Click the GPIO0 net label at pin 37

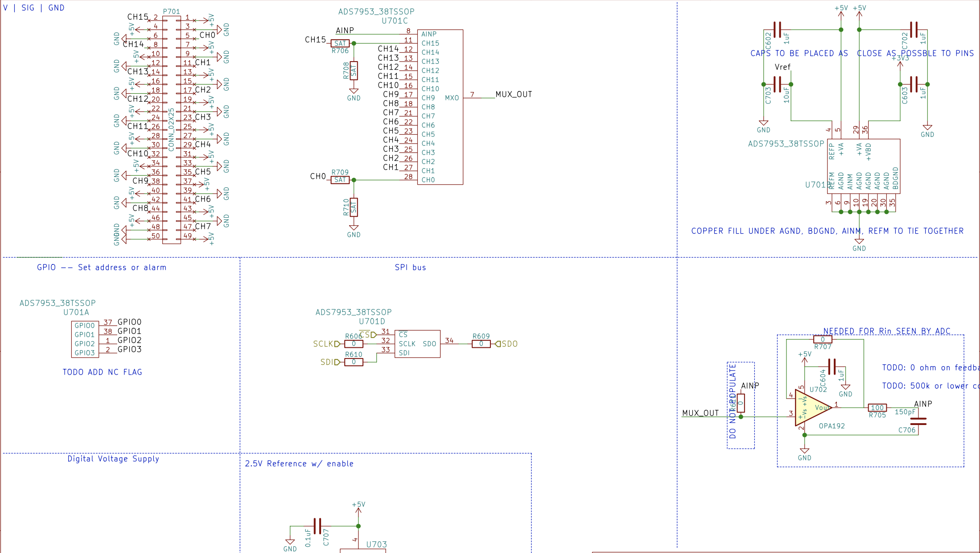129,322
